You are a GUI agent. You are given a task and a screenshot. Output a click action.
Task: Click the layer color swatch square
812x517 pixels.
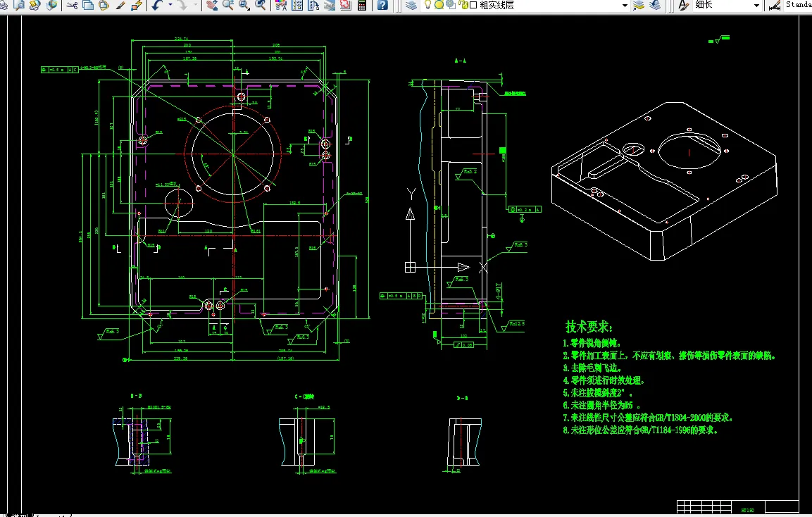473,5
